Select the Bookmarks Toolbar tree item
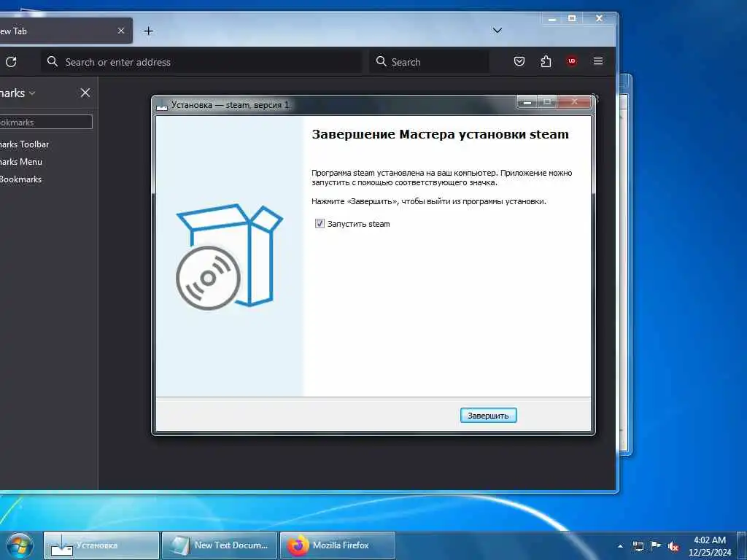 coord(24,144)
